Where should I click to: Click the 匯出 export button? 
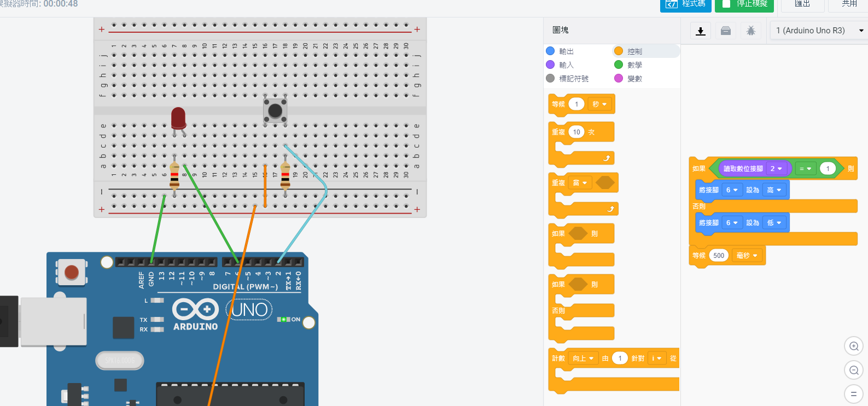[x=802, y=4]
